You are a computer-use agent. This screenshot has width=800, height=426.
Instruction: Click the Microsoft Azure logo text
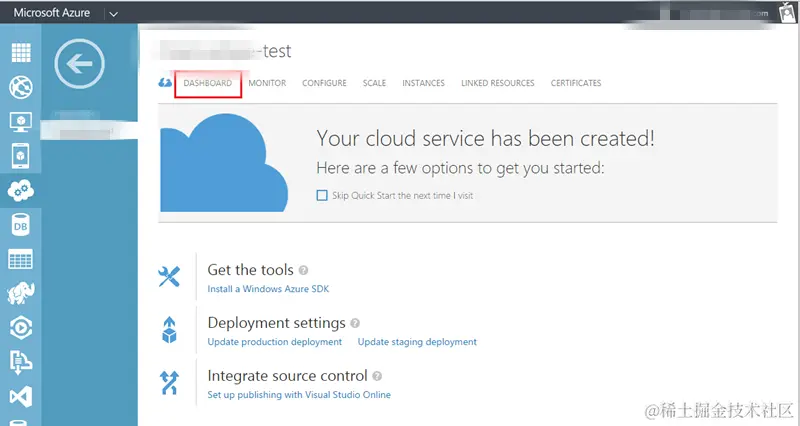click(52, 13)
